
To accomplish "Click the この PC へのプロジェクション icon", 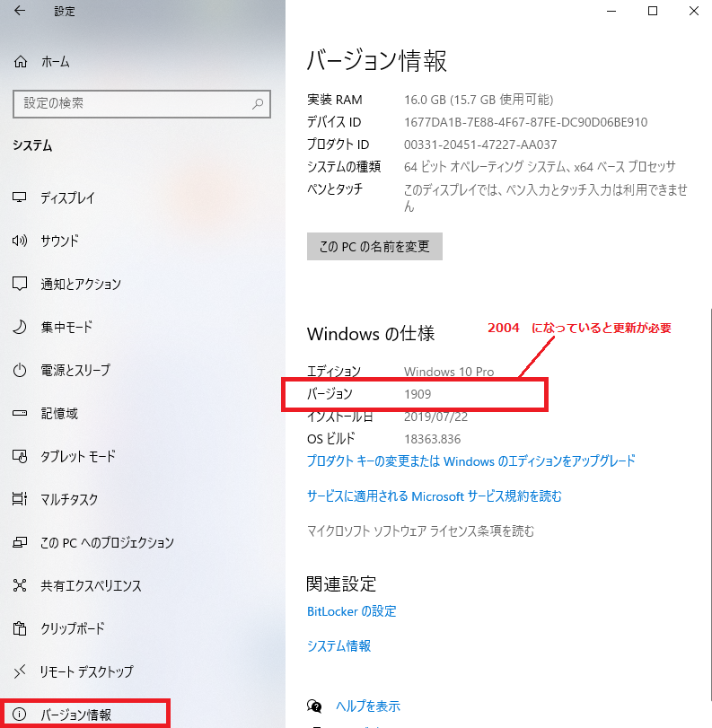I will pyautogui.click(x=20, y=542).
